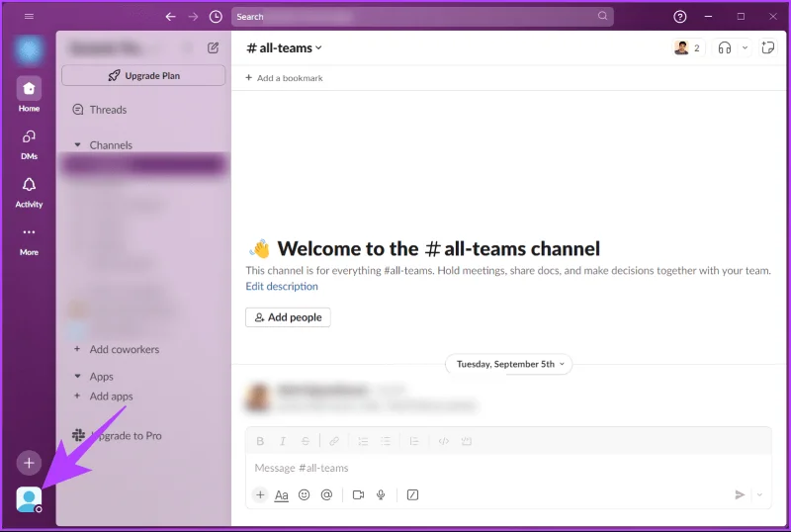
Task: Go forward with the right arrow
Action: coord(193,17)
